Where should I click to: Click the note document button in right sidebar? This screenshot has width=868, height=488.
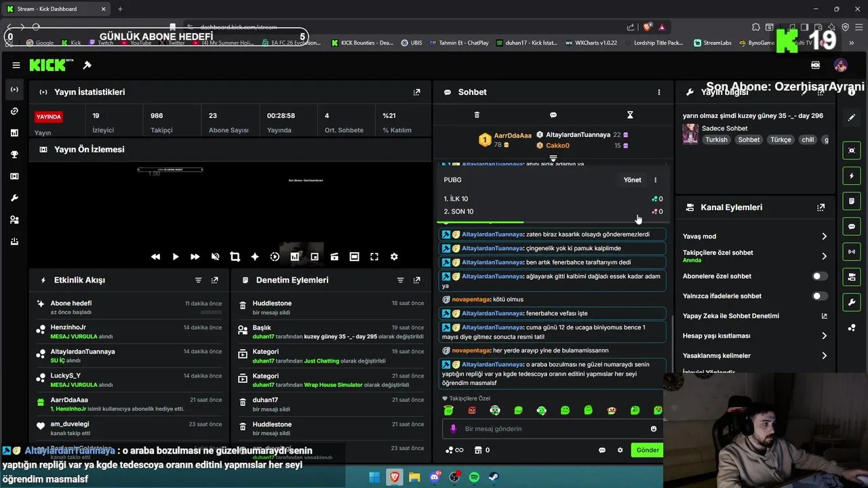852,201
